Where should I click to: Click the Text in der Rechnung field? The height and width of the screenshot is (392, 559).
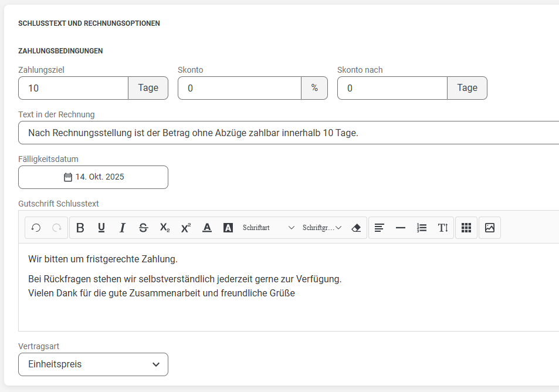[289, 133]
